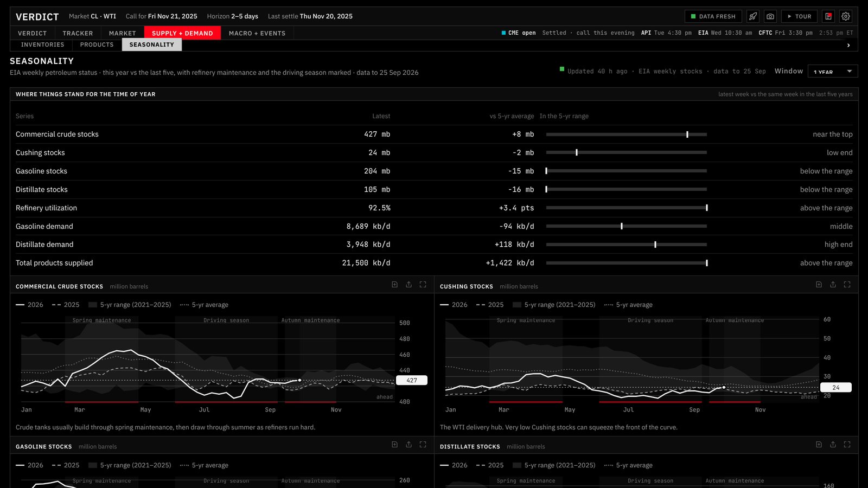This screenshot has width=868, height=488.
Task: Expand Distillate Stocks chart to fullscreen
Action: point(847,444)
